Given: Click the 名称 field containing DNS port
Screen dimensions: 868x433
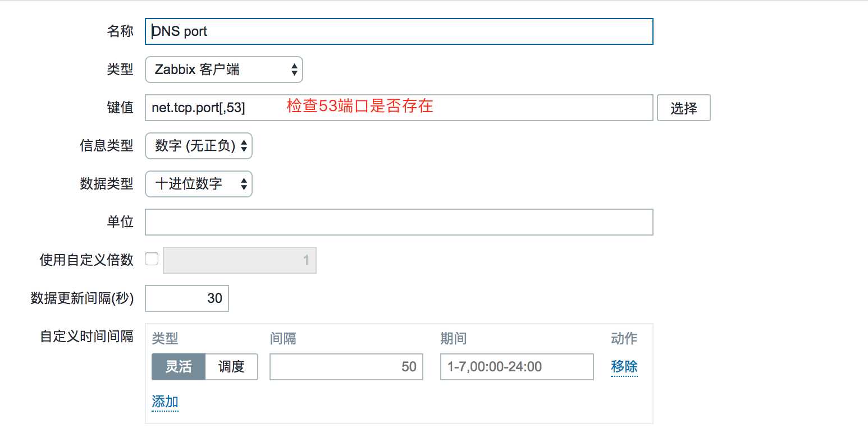Looking at the screenshot, I should tap(399, 31).
